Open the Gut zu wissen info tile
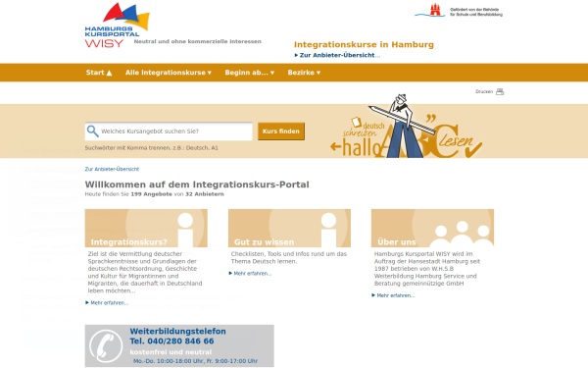Viewport: 588px width, 368px height. (289, 228)
